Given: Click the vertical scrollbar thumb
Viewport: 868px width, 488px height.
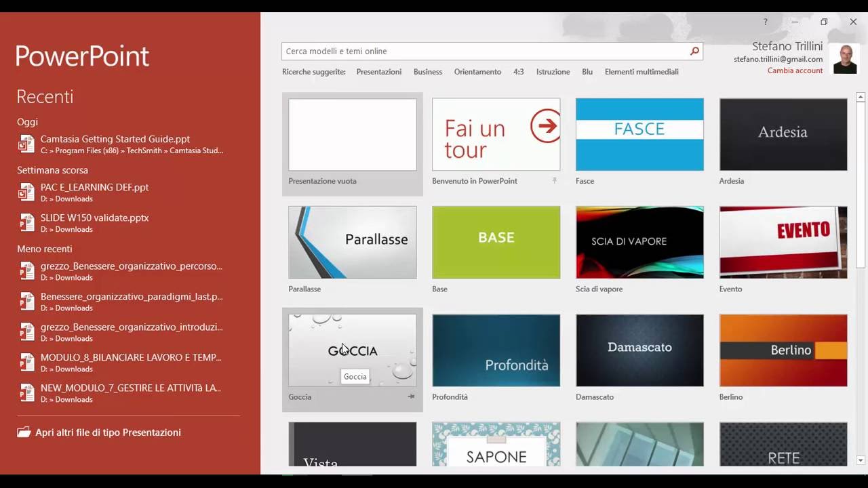Looking at the screenshot, I should click(861, 185).
